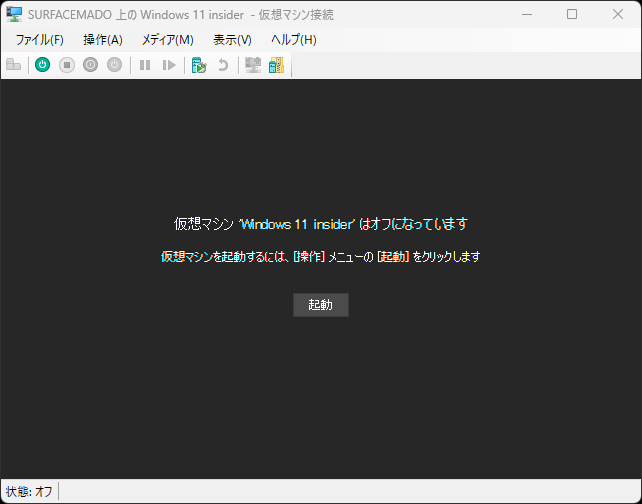Open the 表示(V) menu
Screen dimensions: 642x504
pyautogui.click(x=232, y=40)
